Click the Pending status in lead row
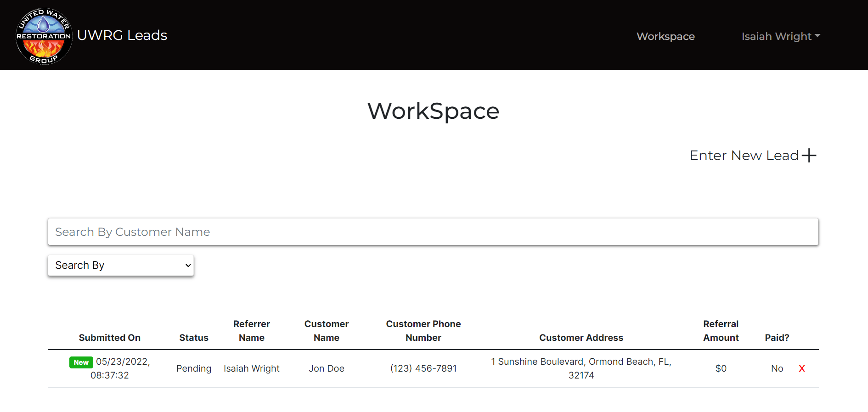868x412 pixels. point(193,368)
